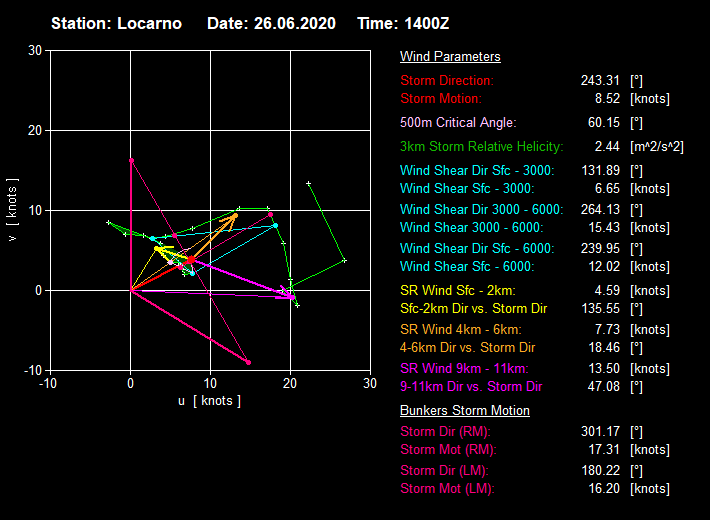Select the Station: Locarno title text
Screen dimensions: 710x520
pos(116,23)
